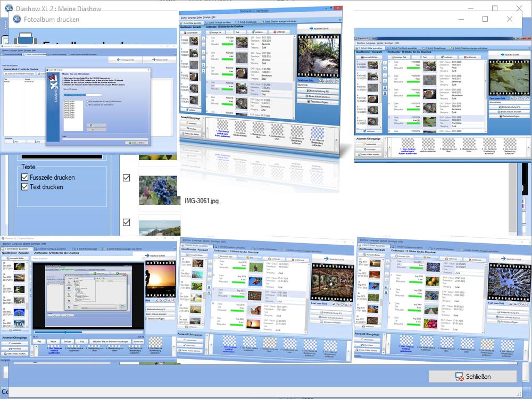532x399 pixels.
Task: Select the blueberry photo thumbnail
Action: [160, 190]
